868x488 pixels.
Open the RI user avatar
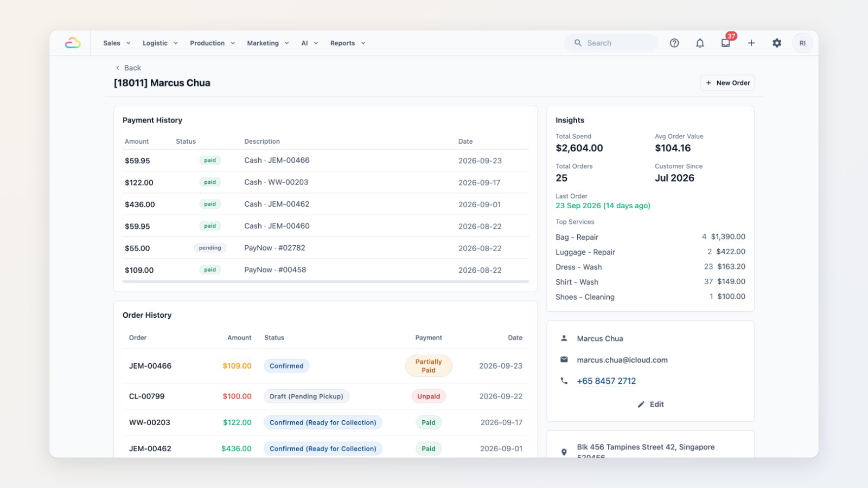(x=802, y=43)
